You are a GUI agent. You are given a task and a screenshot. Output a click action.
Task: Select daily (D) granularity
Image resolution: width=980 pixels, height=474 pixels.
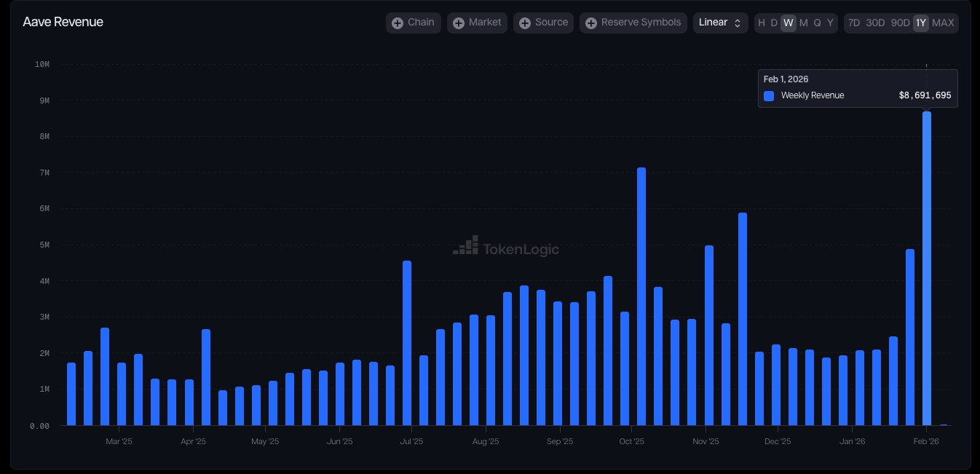tap(774, 23)
